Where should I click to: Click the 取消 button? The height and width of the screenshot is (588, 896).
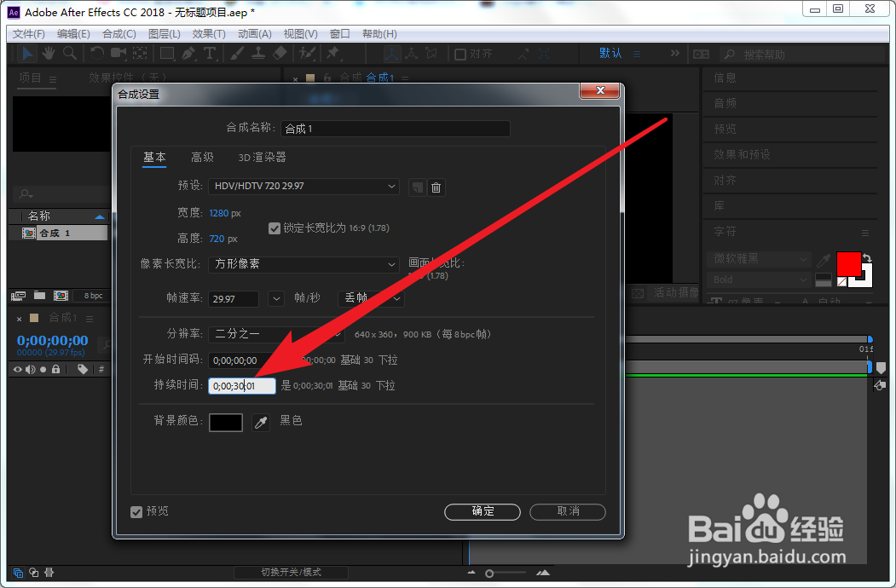(x=567, y=511)
